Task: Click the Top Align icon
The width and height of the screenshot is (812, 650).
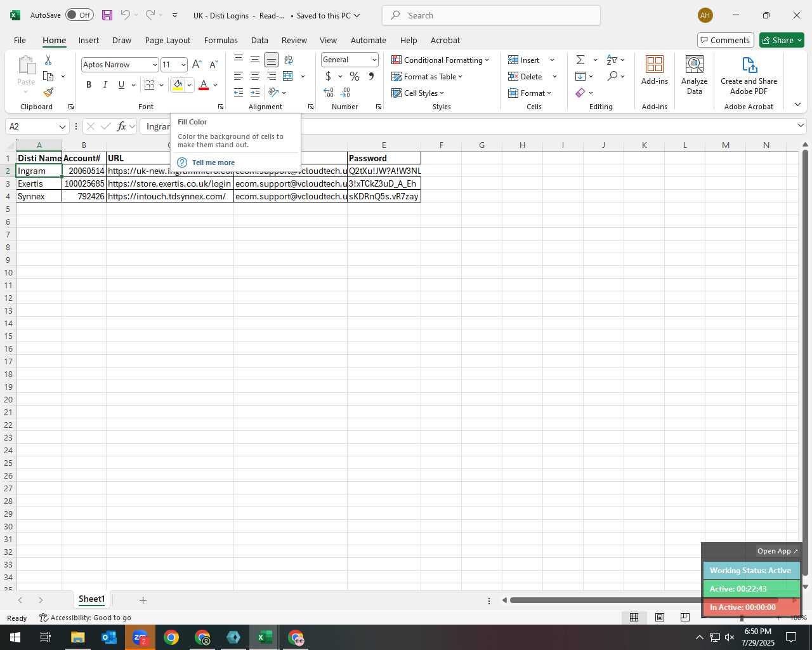Action: coord(239,60)
